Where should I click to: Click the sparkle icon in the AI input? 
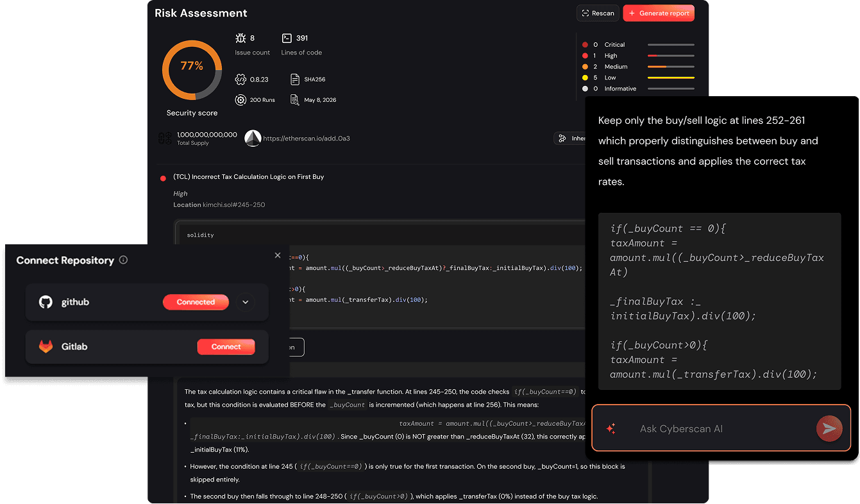(611, 429)
